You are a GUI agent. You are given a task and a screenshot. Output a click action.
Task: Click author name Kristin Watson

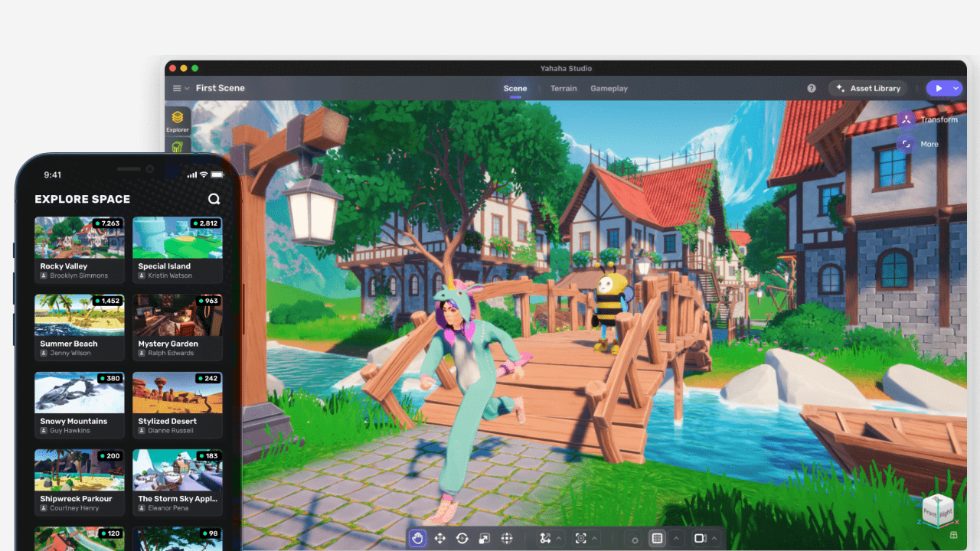(x=170, y=275)
